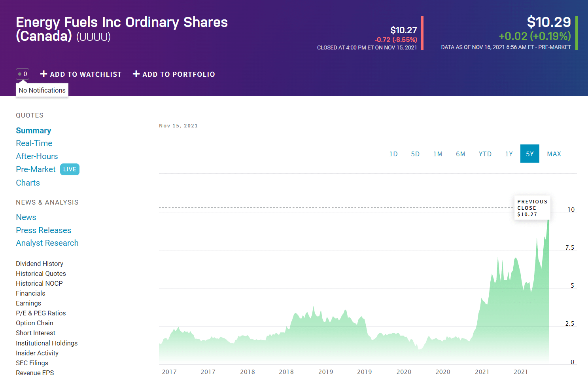Select the 6M chart range
Screen dimensions: 588x389
click(461, 154)
